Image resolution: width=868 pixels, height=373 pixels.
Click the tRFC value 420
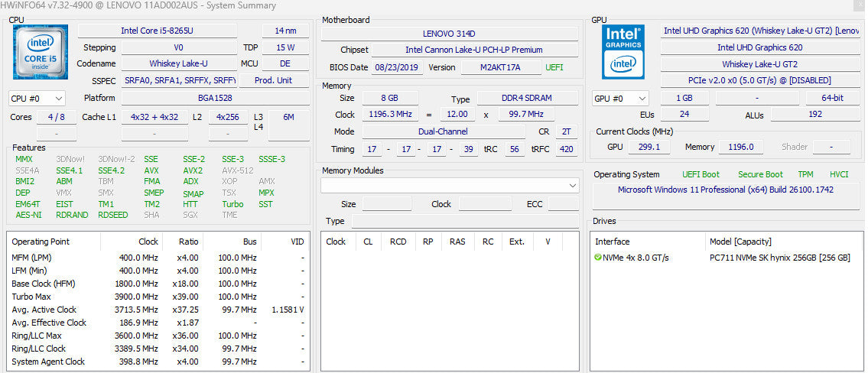click(x=567, y=149)
